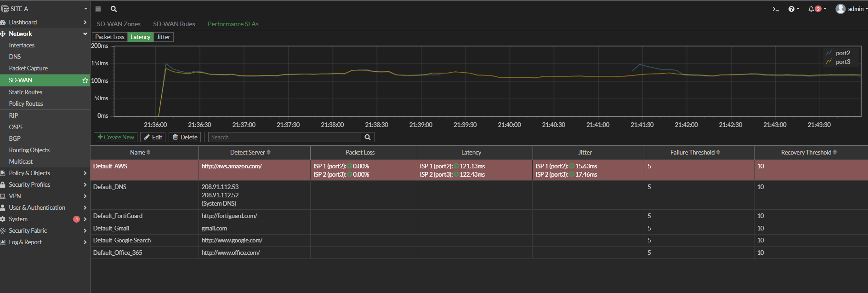Viewport: 868px width, 293px height.
Task: Click the SD-WAN favorite star icon
Action: [x=85, y=80]
